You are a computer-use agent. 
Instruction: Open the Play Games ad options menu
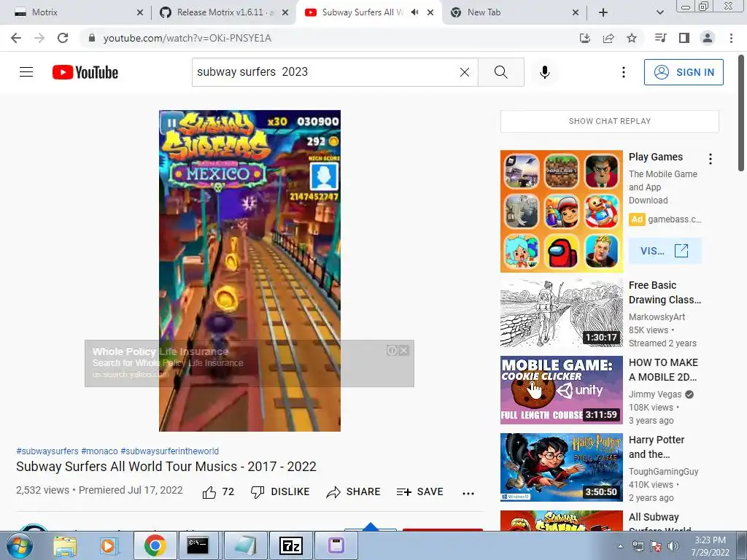coord(711,159)
